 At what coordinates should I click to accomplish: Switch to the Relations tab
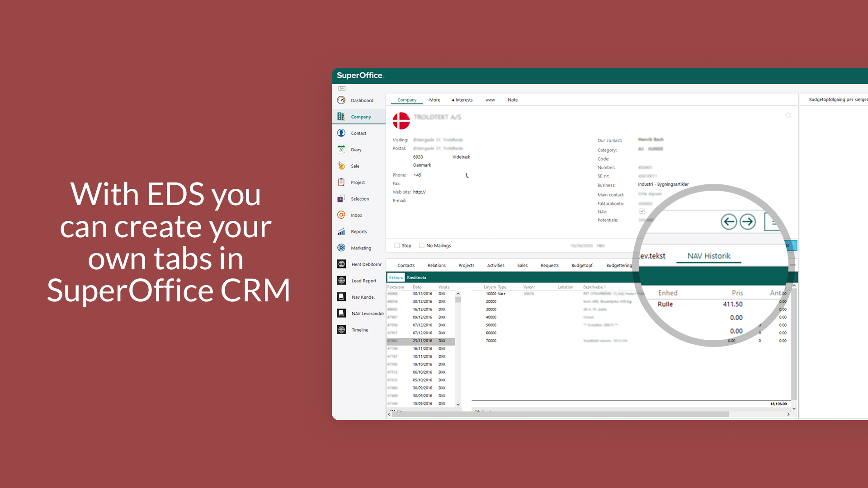pos(437,265)
